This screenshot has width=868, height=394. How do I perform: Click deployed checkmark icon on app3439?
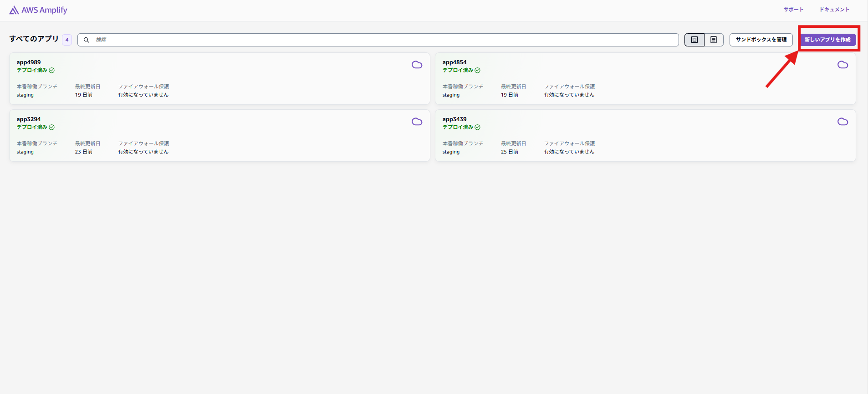478,127
